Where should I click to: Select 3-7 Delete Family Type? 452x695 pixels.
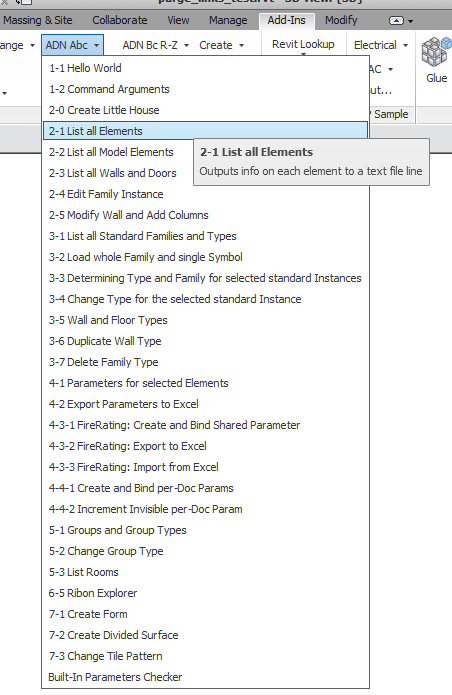[206, 362]
